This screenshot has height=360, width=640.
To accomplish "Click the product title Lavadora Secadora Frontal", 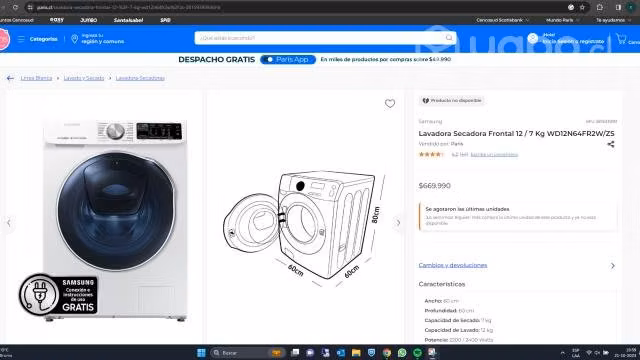I will (x=516, y=133).
